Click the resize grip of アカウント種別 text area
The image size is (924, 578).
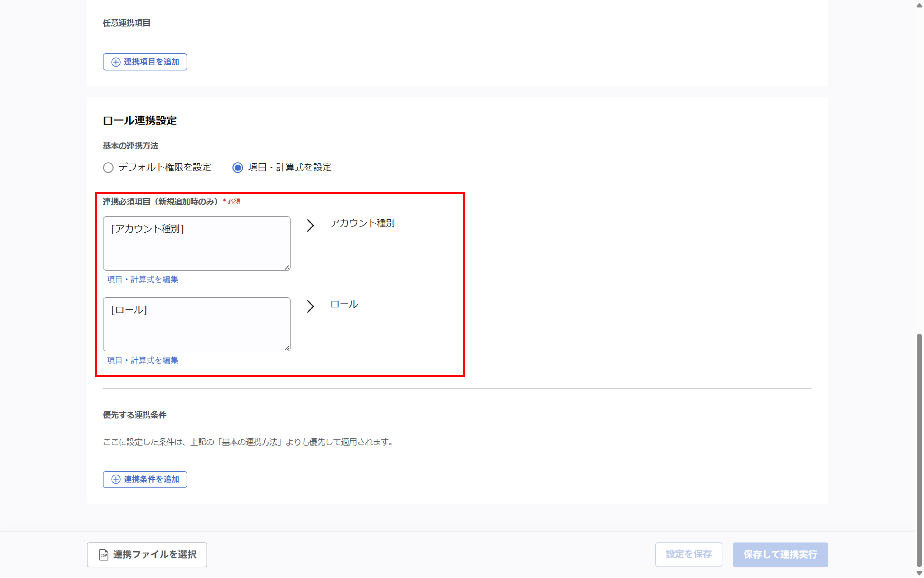[287, 267]
